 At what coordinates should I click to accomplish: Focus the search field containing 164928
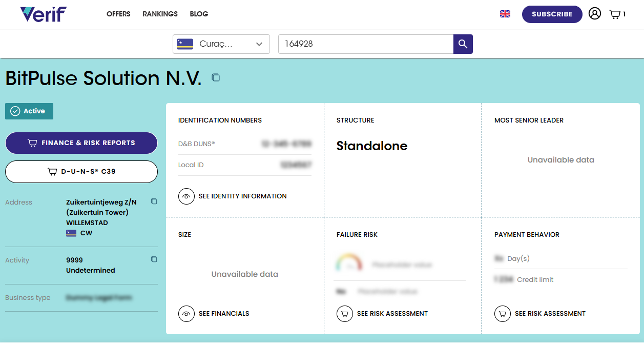pos(366,44)
